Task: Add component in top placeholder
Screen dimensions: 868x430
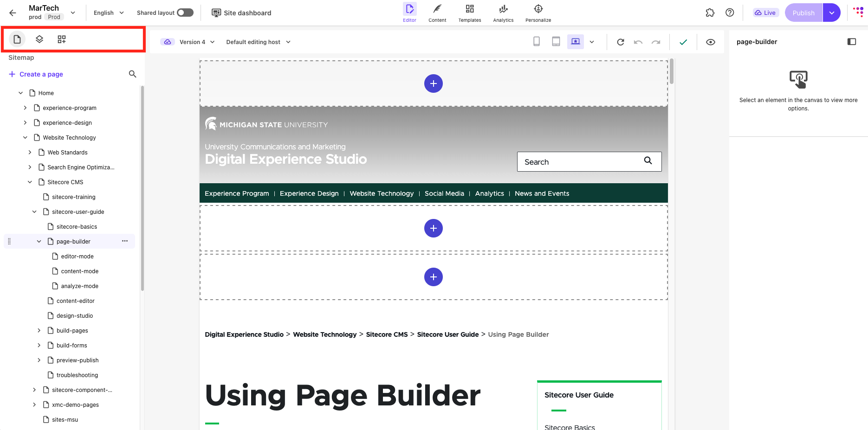Action: coord(434,83)
